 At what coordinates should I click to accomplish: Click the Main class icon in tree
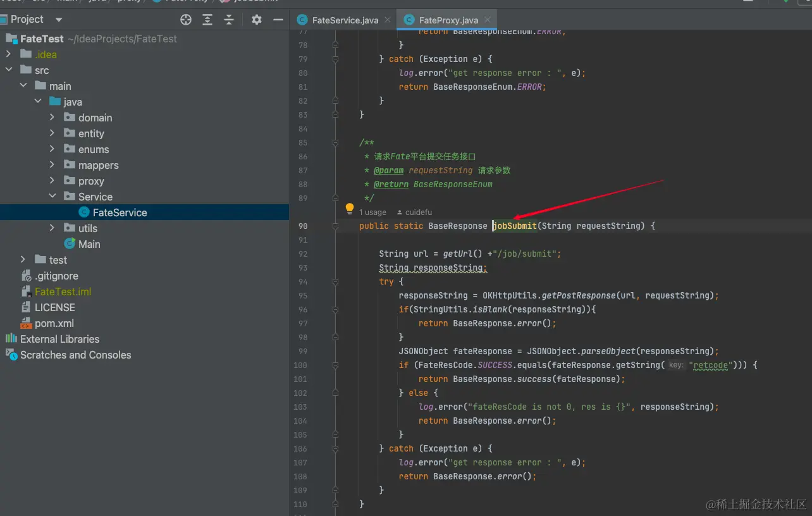[70, 244]
